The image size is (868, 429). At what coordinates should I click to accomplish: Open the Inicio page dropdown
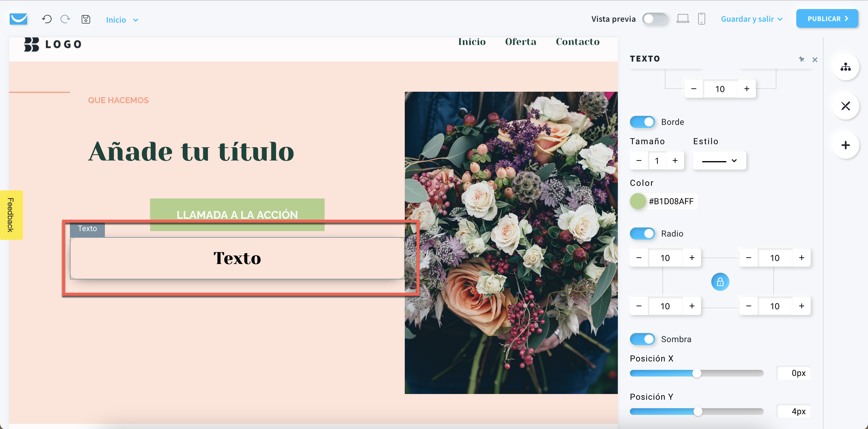click(122, 20)
